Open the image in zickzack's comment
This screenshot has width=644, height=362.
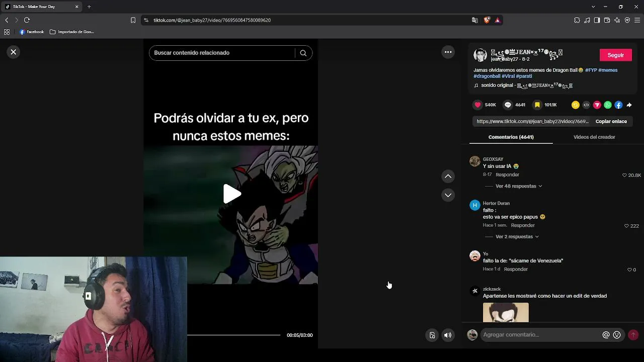tap(506, 312)
